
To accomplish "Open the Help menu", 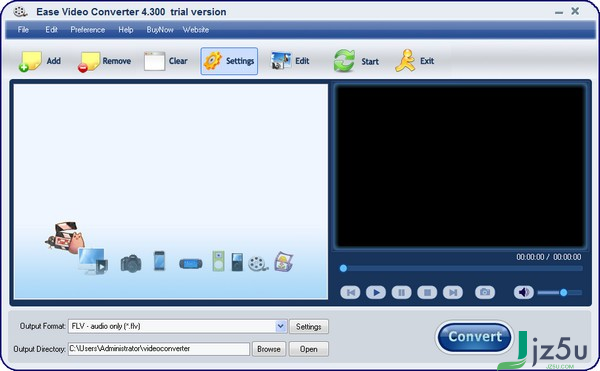I will [x=126, y=30].
